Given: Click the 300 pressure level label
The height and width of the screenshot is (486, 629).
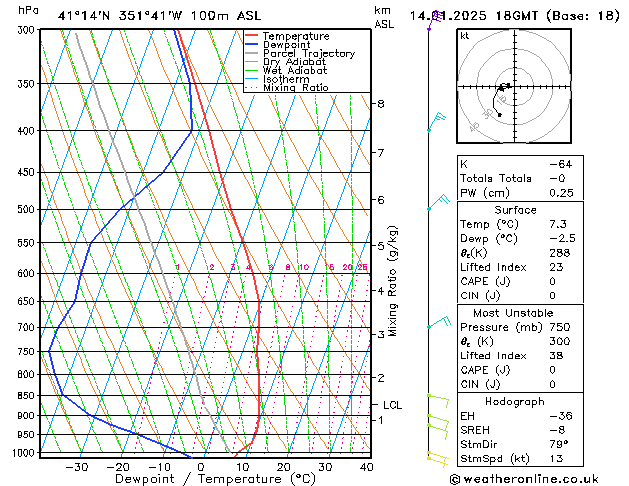Looking at the screenshot, I should point(28,30).
